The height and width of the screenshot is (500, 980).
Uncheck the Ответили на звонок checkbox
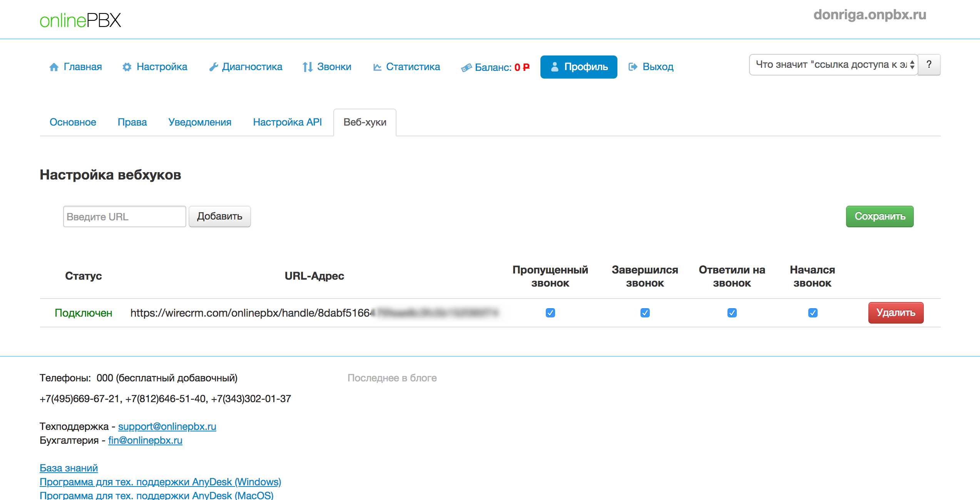click(732, 313)
